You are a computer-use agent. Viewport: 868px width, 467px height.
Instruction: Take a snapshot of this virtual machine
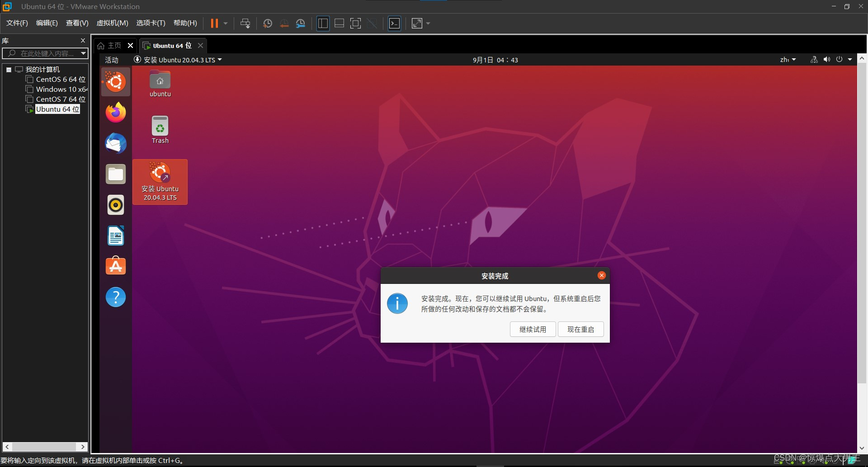268,24
